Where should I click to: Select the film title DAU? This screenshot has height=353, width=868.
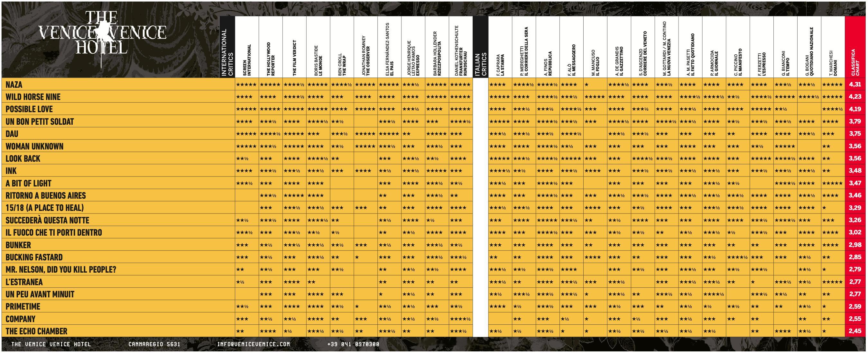pos(12,134)
